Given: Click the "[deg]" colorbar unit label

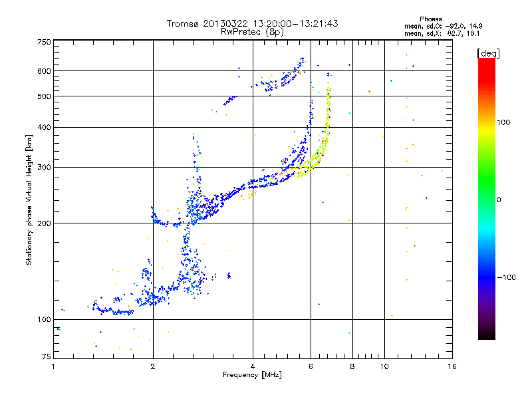Looking at the screenshot, I should [488, 53].
